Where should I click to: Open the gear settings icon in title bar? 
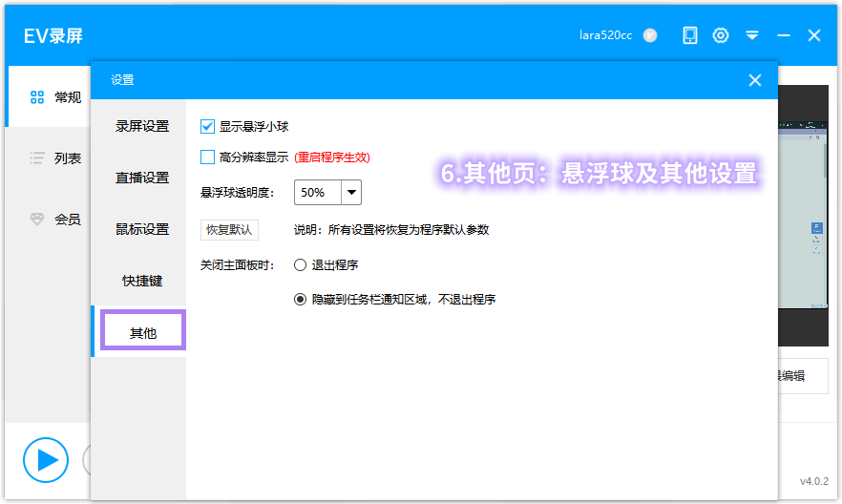[721, 35]
